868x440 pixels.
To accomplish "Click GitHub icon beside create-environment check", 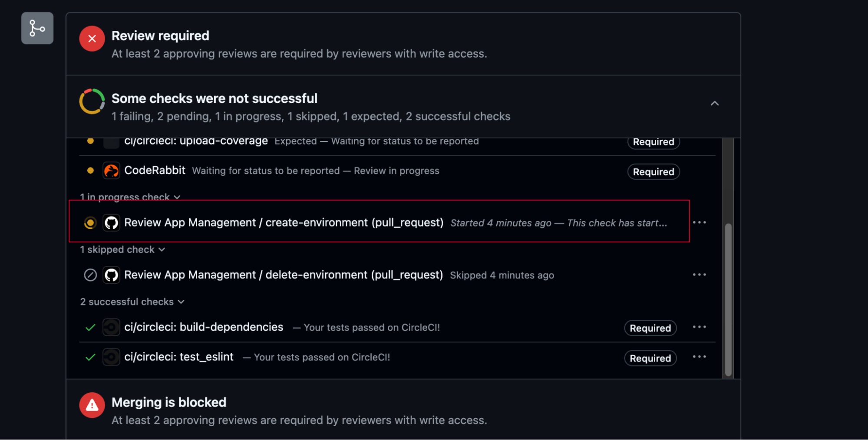I will point(111,223).
